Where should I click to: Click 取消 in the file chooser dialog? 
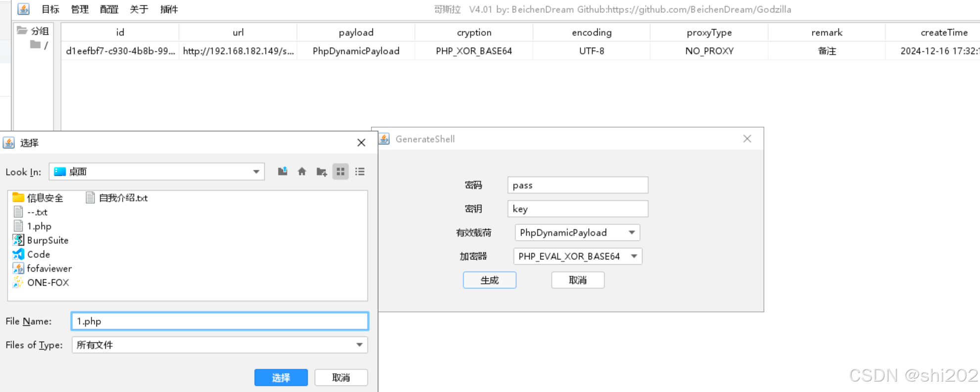[x=341, y=378]
